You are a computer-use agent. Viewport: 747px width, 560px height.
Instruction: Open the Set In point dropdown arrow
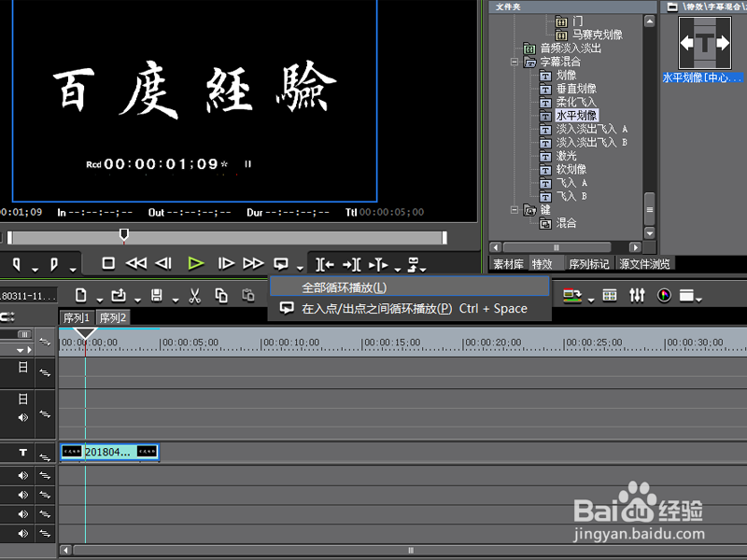point(35,270)
